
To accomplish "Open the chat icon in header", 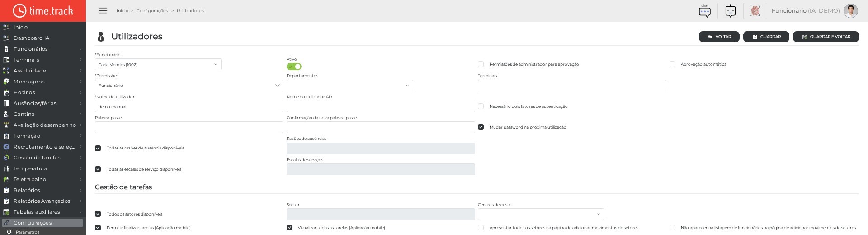I will (x=705, y=11).
